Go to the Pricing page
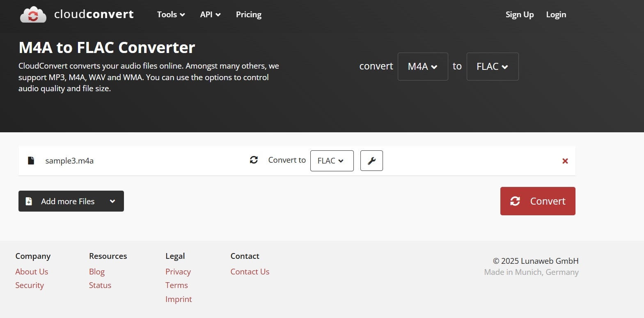The image size is (644, 318). pyautogui.click(x=249, y=14)
